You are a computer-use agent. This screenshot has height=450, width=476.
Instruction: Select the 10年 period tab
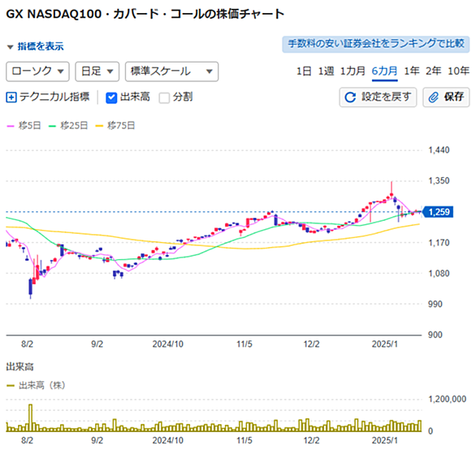click(x=458, y=71)
